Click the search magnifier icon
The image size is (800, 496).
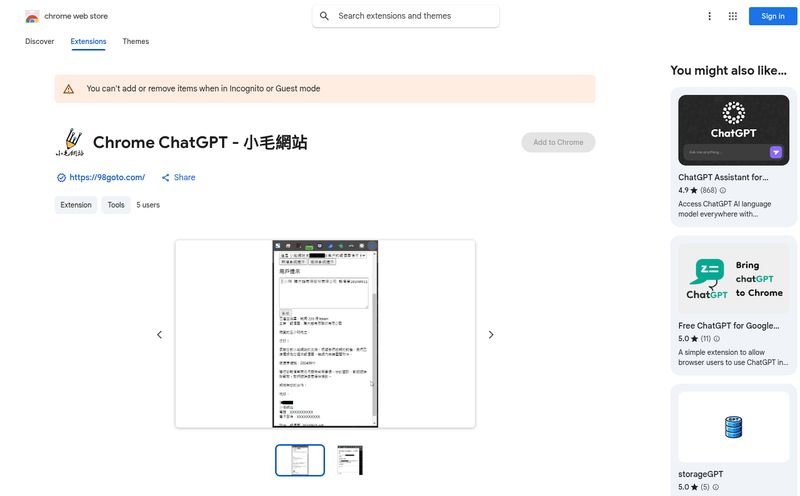(324, 16)
